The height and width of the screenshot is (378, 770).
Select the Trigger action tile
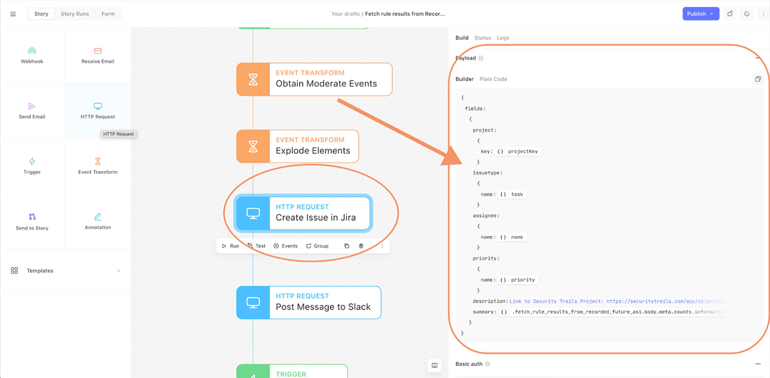[32, 166]
